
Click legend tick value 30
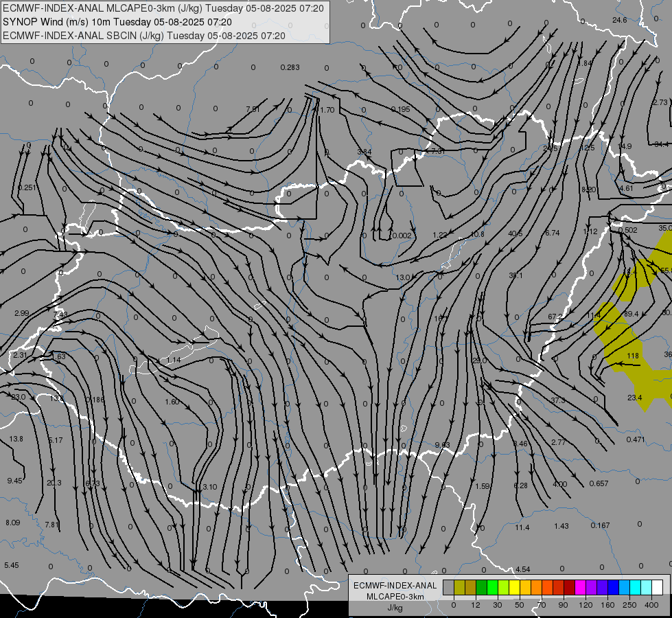coord(498,605)
